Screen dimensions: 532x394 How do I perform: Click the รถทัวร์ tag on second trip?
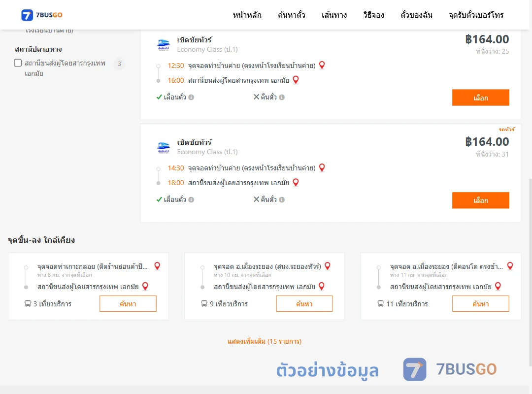point(506,130)
